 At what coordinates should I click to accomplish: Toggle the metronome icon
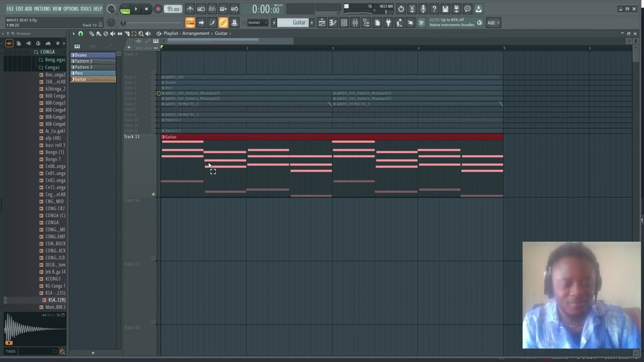pyautogui.click(x=190, y=9)
